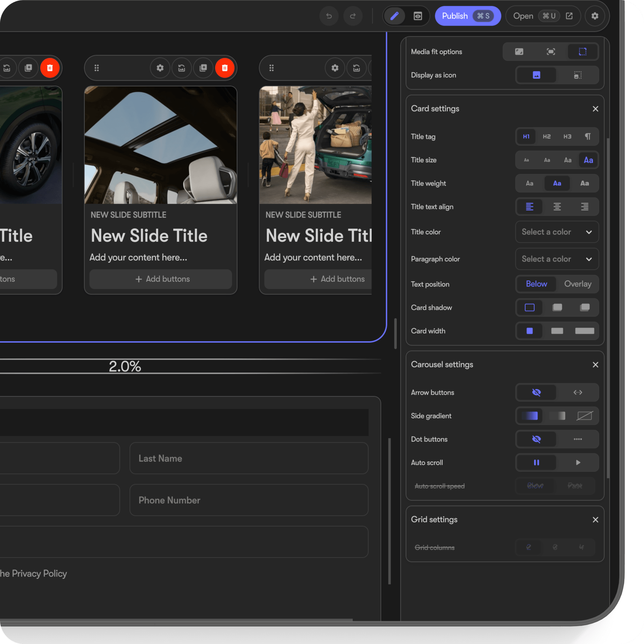
Task: Open the Privacy Policy link
Action: (39, 573)
